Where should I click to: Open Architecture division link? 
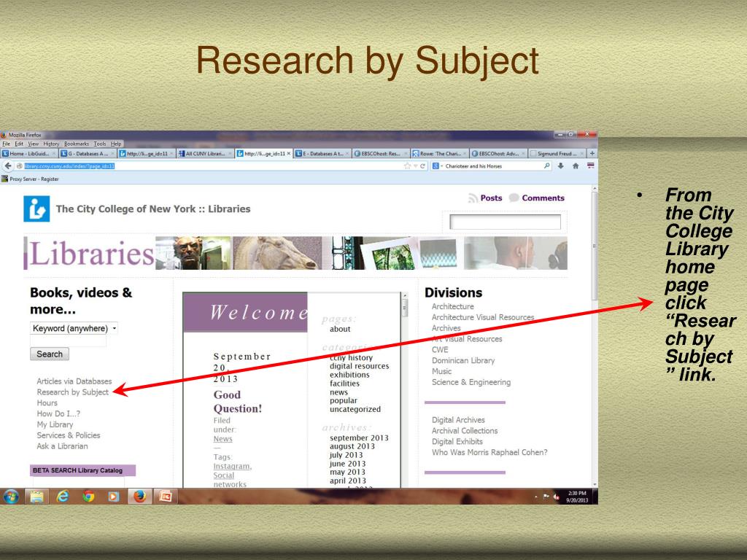[x=452, y=306]
